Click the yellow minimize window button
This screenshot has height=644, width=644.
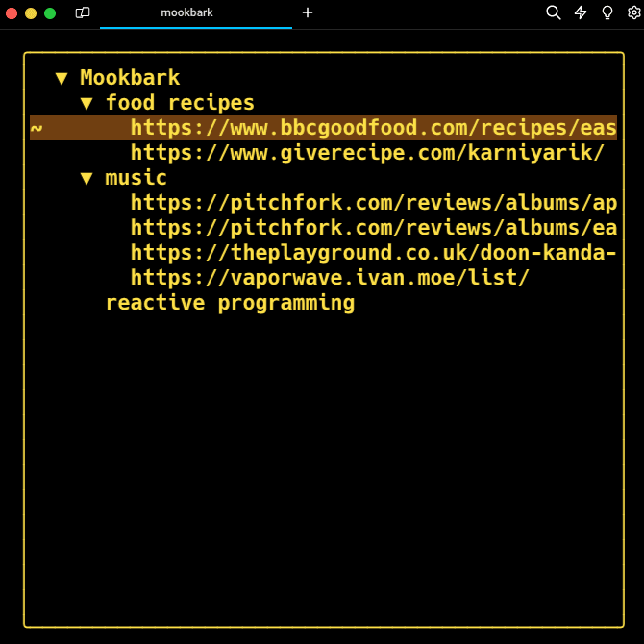(31, 13)
